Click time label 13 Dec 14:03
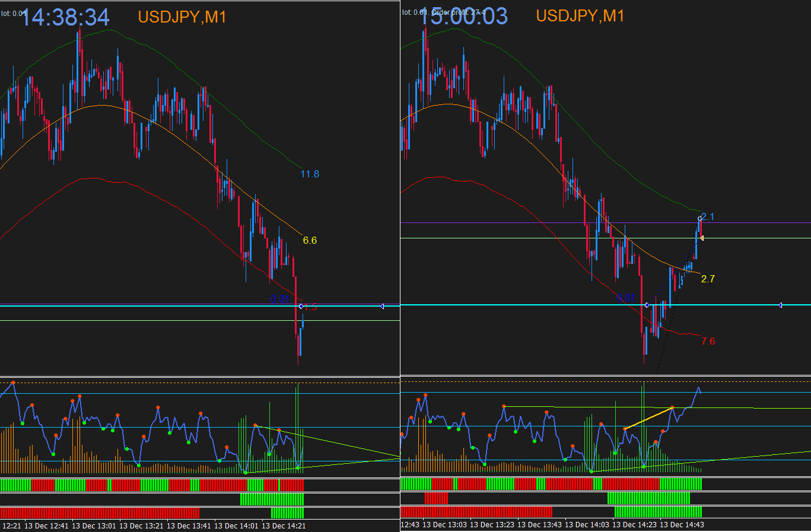The width and height of the screenshot is (811, 532). click(x=587, y=524)
